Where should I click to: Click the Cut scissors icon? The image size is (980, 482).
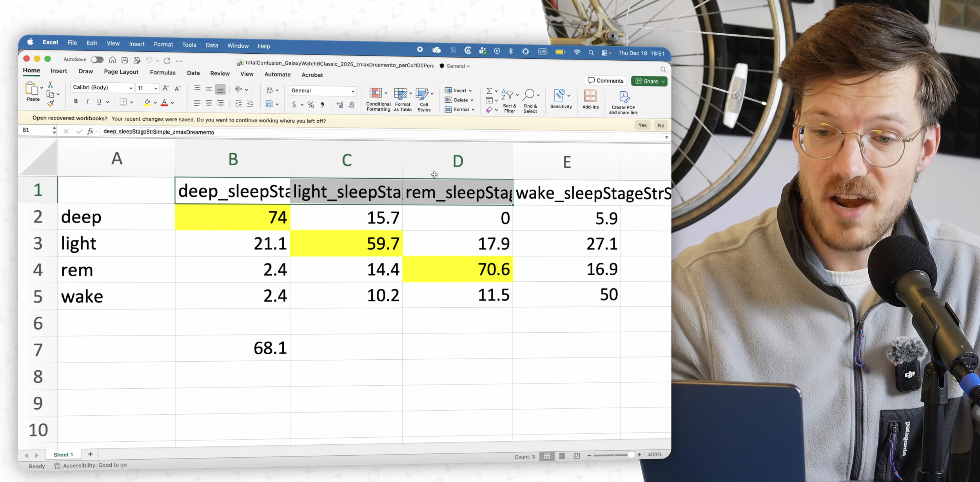click(50, 85)
